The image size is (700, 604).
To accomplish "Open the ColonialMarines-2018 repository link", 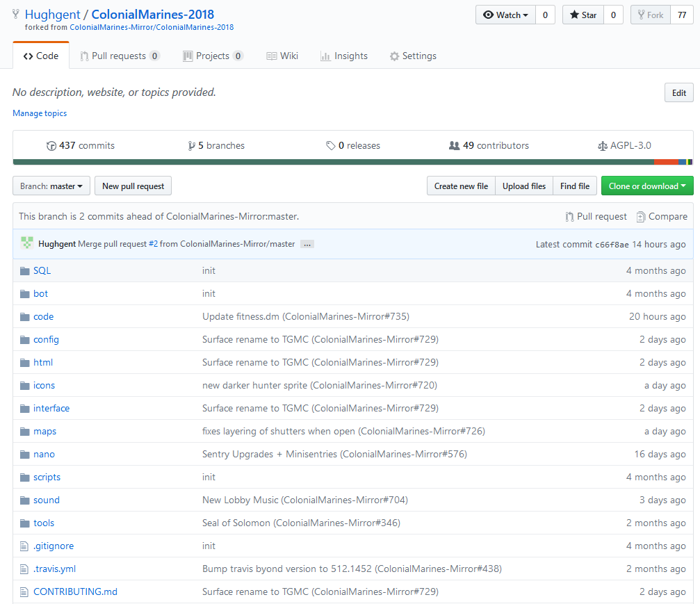I will pyautogui.click(x=153, y=15).
